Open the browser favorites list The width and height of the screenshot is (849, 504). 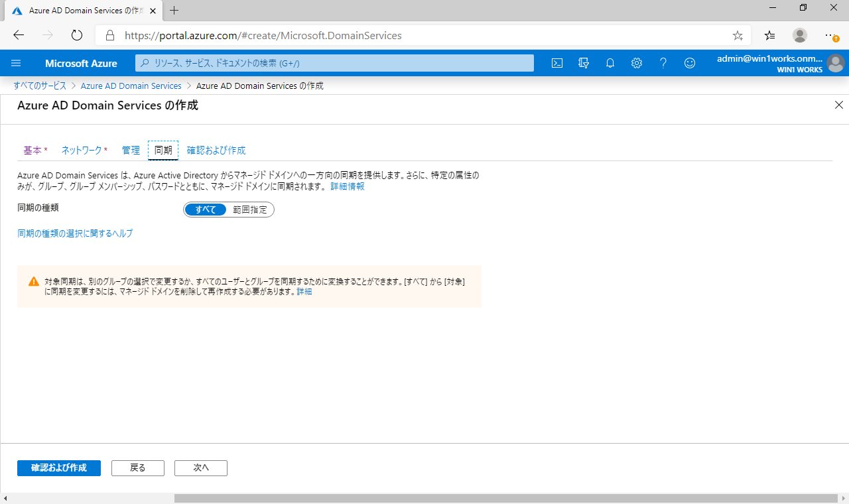[x=769, y=35]
